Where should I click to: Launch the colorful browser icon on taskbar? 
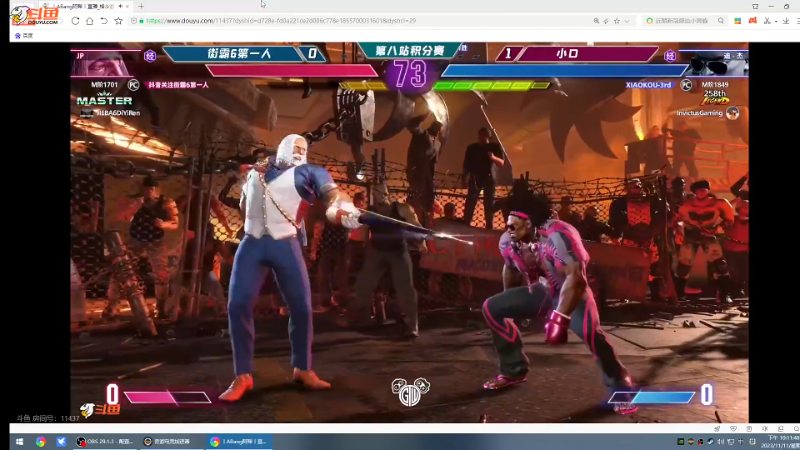(x=40, y=441)
